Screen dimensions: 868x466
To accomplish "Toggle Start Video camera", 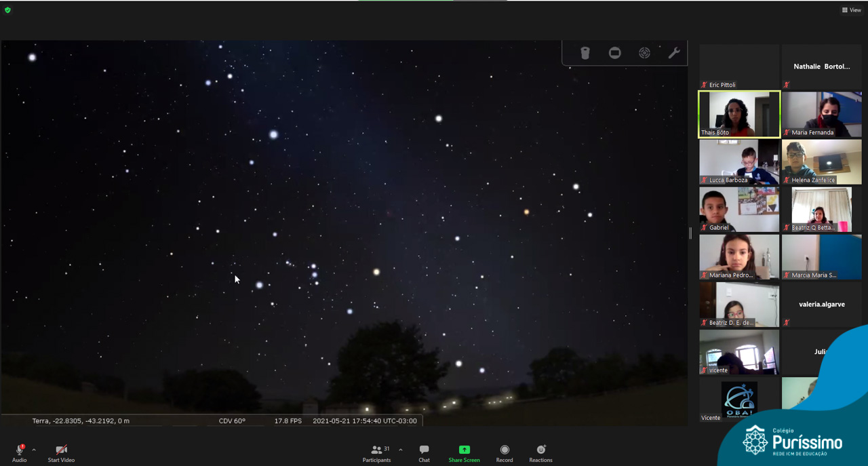I will [61, 453].
